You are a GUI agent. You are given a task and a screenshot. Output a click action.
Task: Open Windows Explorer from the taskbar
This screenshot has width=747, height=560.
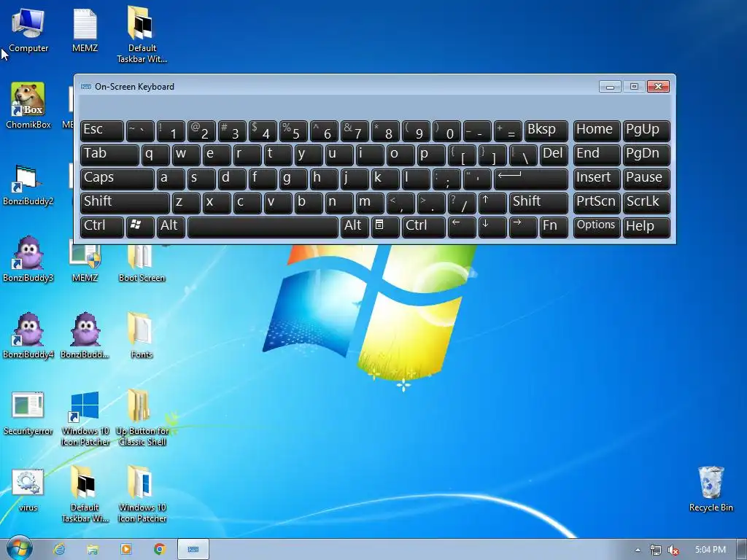pyautogui.click(x=93, y=550)
